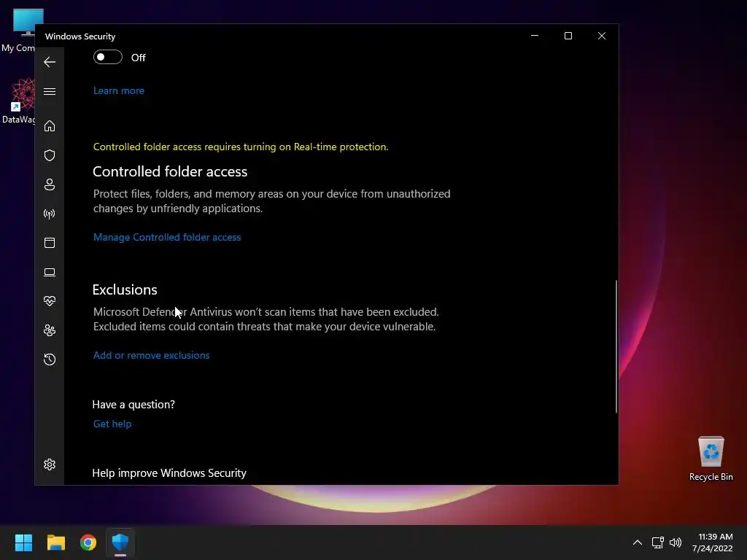This screenshot has height=560, width=747.
Task: Launch Google Chrome from taskbar
Action: click(88, 542)
